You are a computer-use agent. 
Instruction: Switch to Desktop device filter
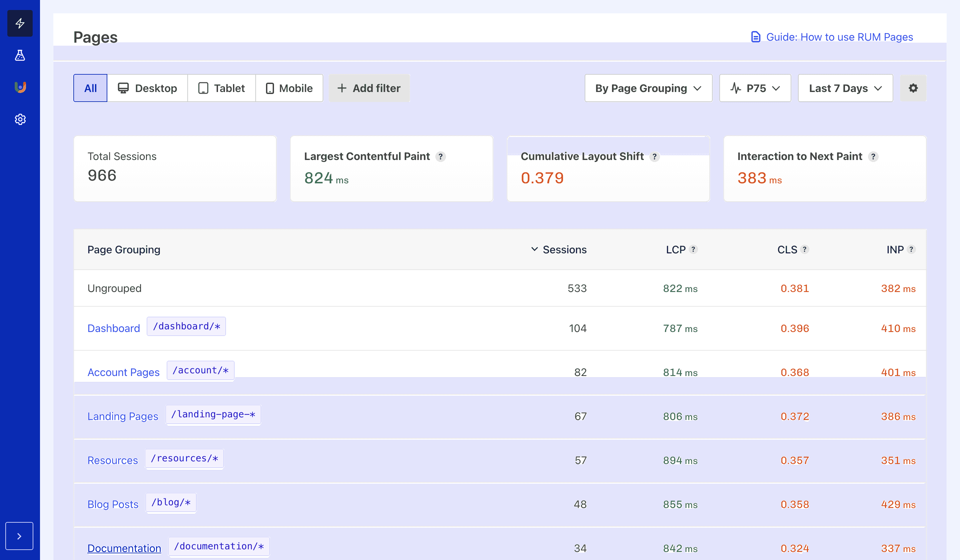tap(147, 88)
